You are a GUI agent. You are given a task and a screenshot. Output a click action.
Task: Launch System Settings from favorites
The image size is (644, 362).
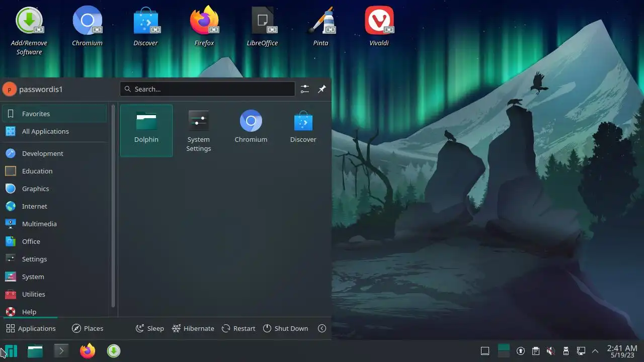click(x=199, y=130)
